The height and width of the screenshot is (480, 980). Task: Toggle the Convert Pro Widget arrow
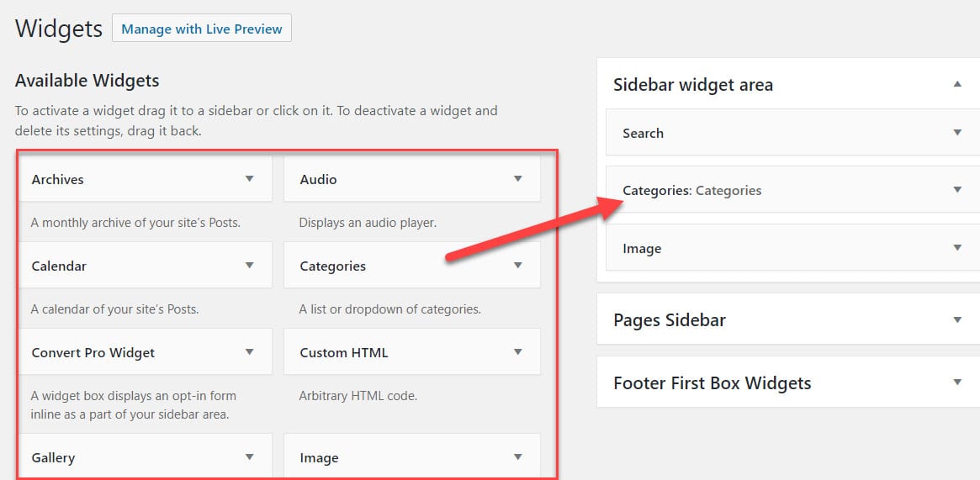(249, 352)
